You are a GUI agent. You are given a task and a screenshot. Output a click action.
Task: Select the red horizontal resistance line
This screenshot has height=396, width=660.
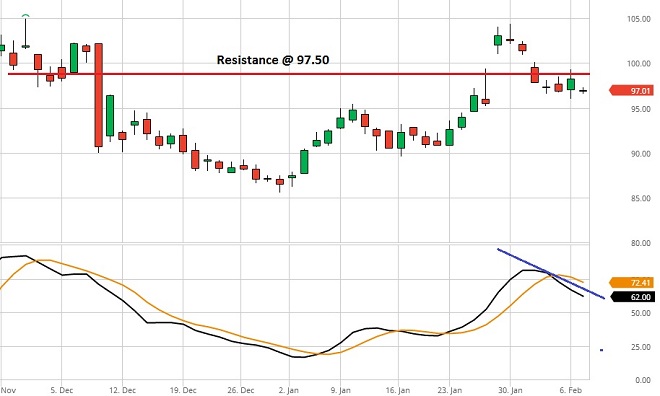299,74
